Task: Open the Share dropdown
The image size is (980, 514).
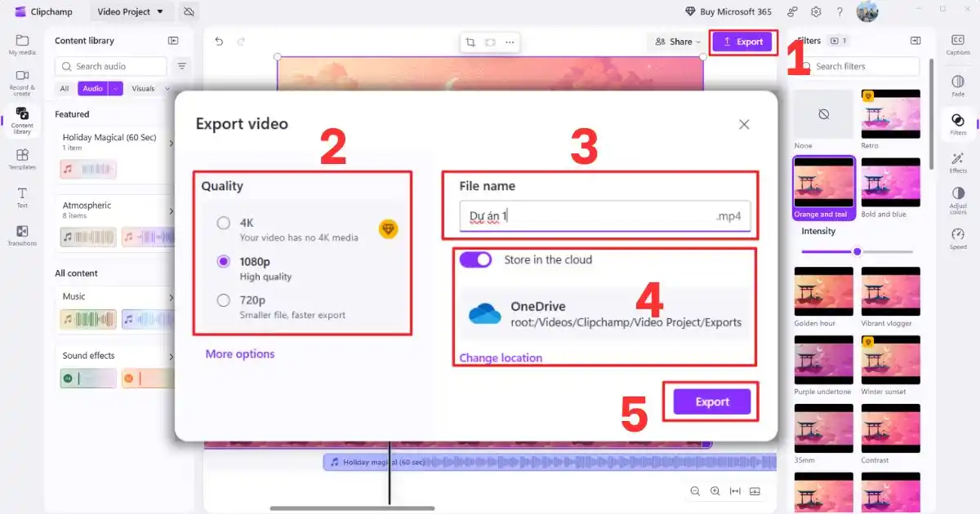Action: (678, 42)
